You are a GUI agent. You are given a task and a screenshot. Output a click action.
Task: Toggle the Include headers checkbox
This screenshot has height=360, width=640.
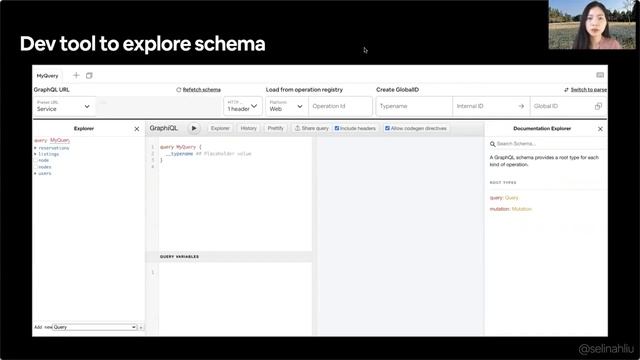point(337,128)
